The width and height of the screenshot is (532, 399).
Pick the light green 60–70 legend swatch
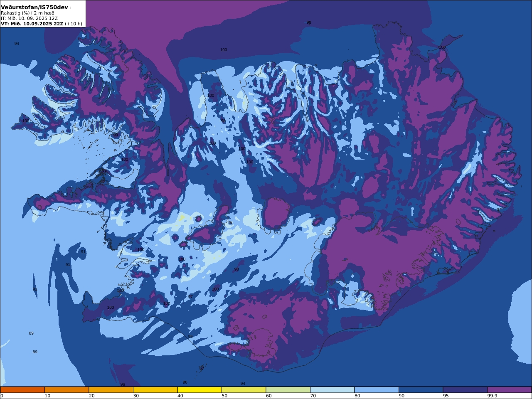click(288, 390)
